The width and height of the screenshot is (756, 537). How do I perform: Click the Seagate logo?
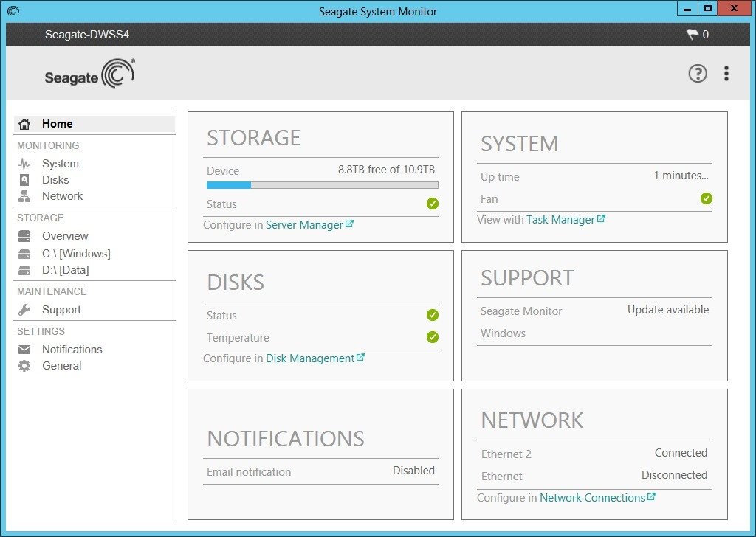(x=89, y=74)
